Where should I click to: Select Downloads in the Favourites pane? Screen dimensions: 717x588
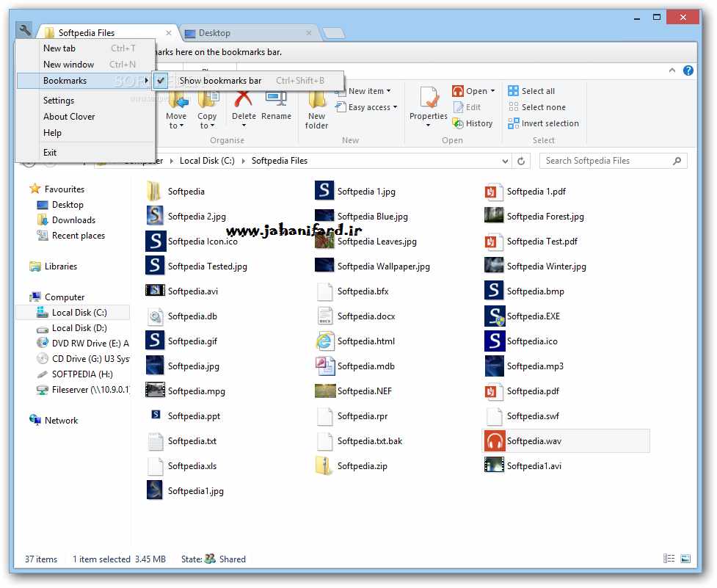coord(73,220)
